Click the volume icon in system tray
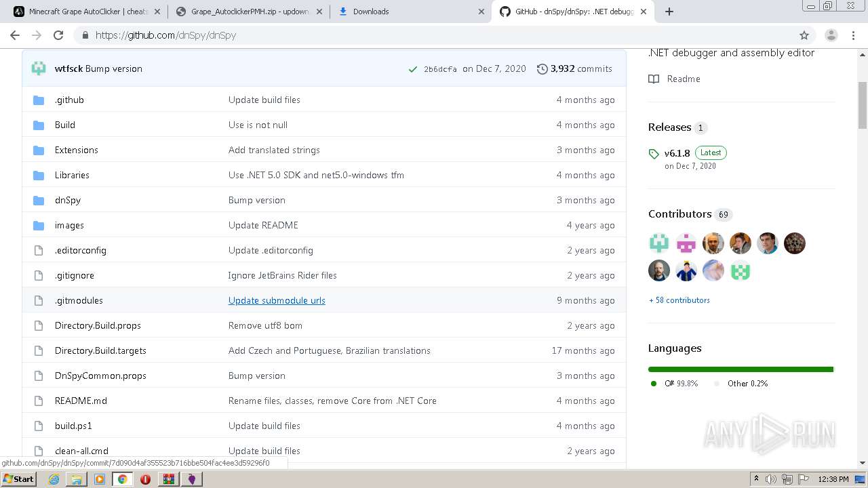The height and width of the screenshot is (488, 868). [x=771, y=479]
